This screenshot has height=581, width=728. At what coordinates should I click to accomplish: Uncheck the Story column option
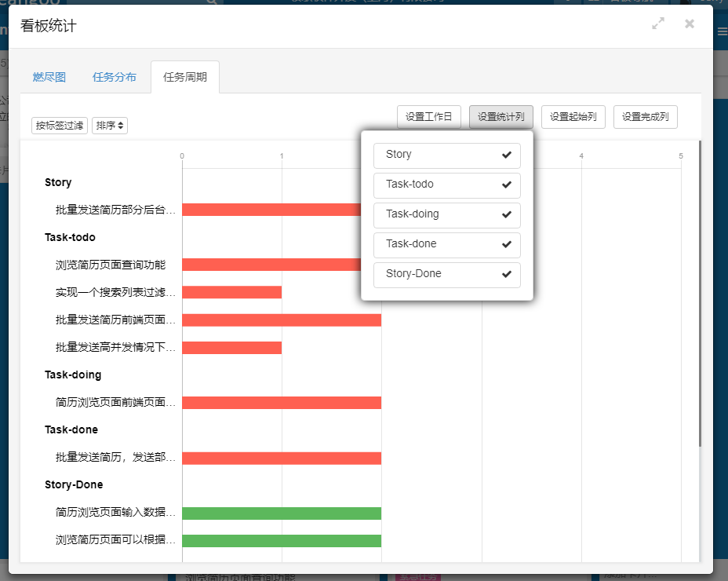point(447,155)
